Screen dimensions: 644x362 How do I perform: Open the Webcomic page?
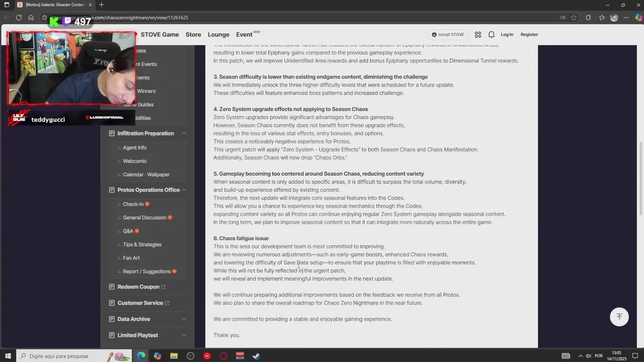(x=135, y=161)
